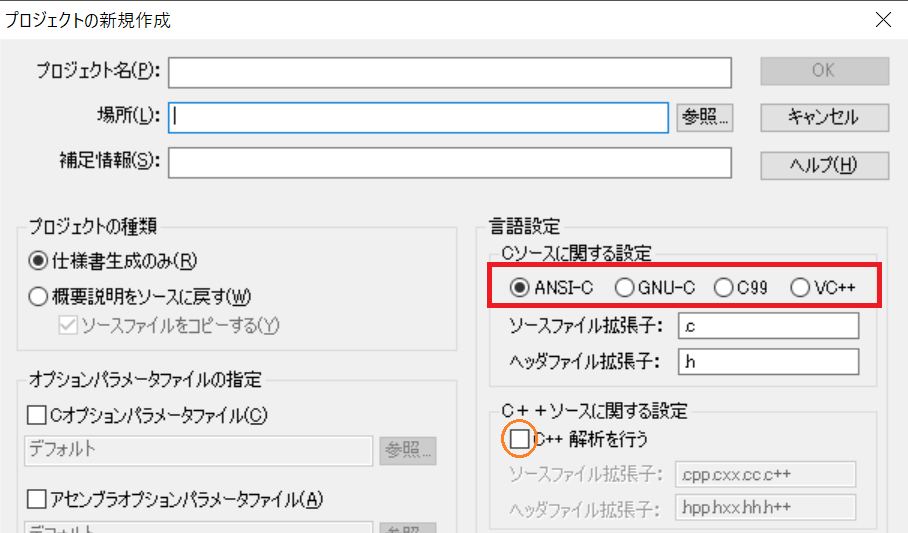Click the Supplementary info (補足情報) field
This screenshot has height=533, width=908.
tap(450, 162)
